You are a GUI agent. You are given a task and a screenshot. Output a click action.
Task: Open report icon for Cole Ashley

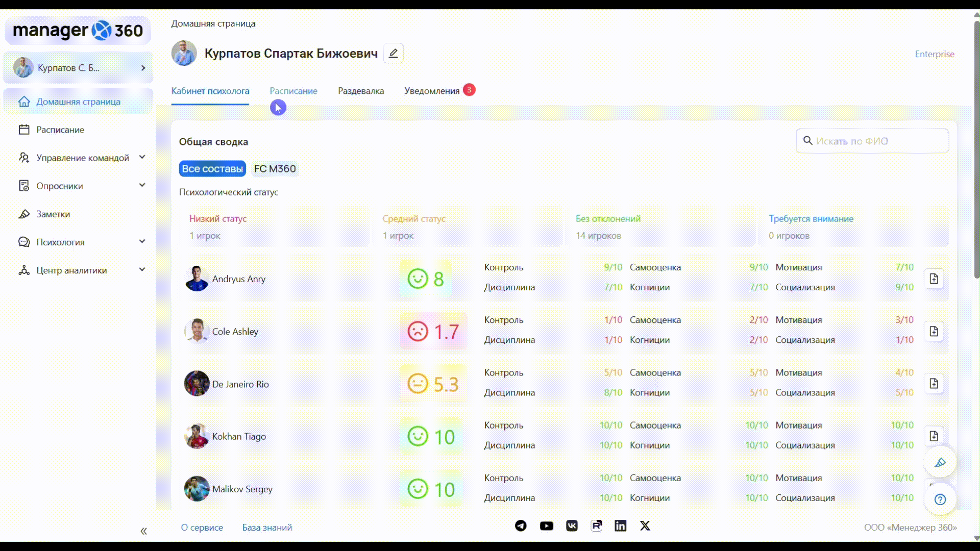coord(934,331)
